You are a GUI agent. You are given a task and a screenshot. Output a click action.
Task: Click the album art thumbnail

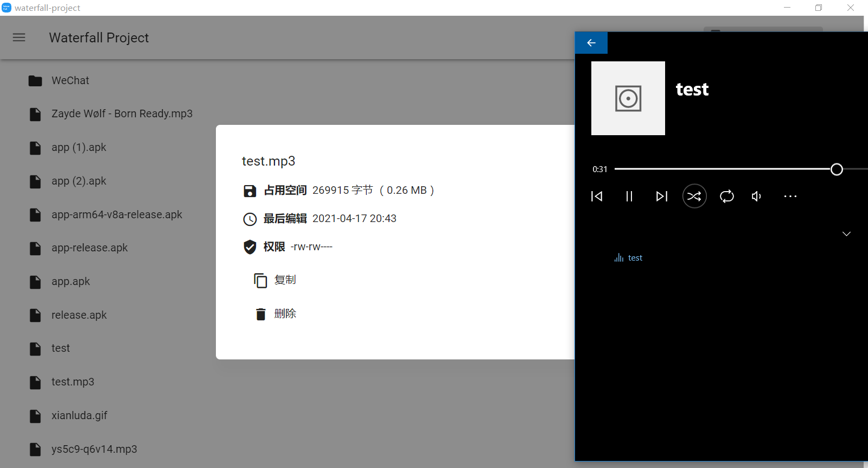click(x=628, y=98)
